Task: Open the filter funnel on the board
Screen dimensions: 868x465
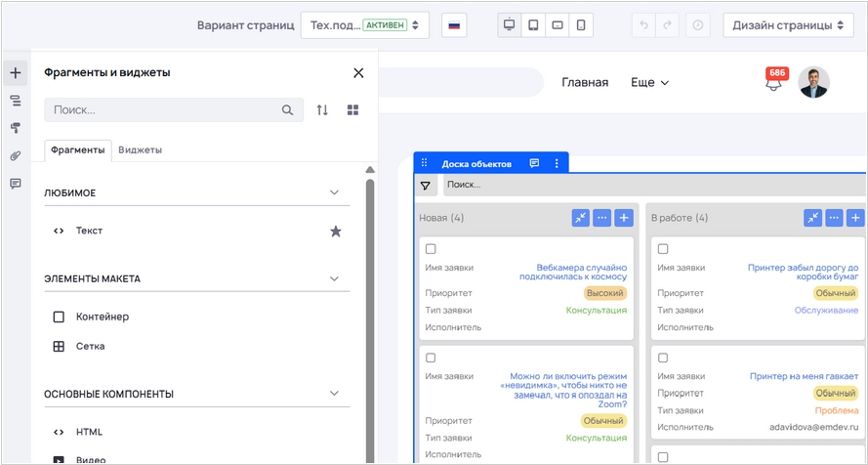Action: pyautogui.click(x=426, y=185)
